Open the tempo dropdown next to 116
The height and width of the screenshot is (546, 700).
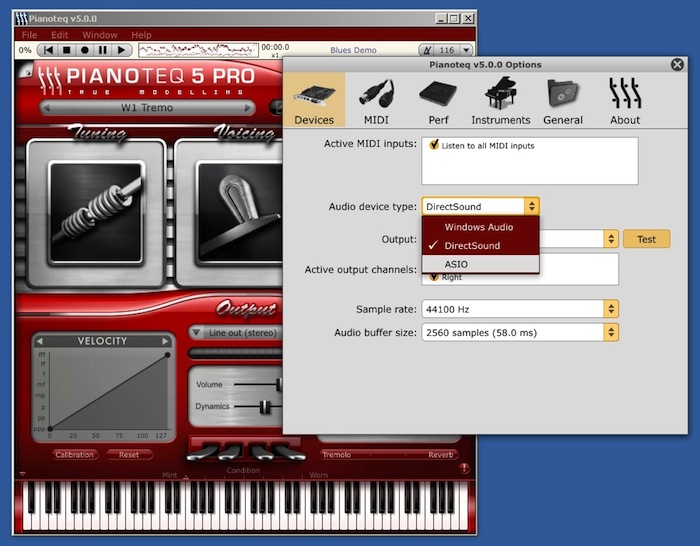click(466, 50)
